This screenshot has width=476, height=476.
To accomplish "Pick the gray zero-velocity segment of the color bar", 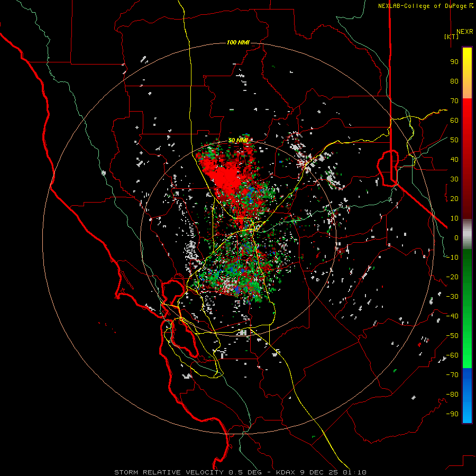I will (467, 234).
